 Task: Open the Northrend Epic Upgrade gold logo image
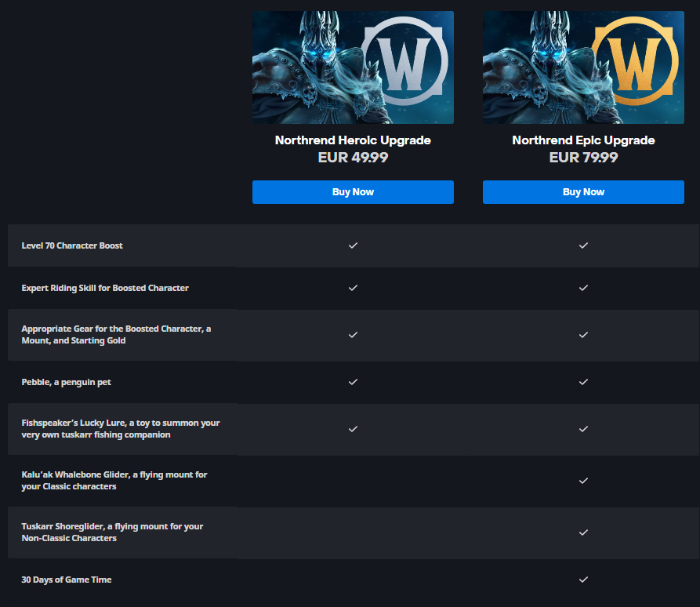(583, 67)
